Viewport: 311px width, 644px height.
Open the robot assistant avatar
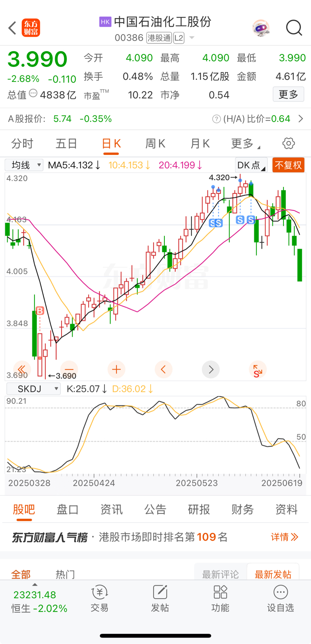click(261, 28)
